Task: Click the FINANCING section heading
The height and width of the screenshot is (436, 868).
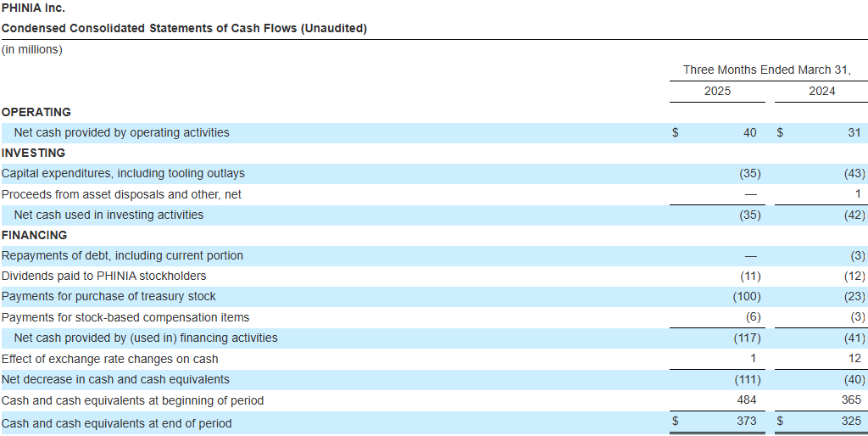Action: pos(34,236)
